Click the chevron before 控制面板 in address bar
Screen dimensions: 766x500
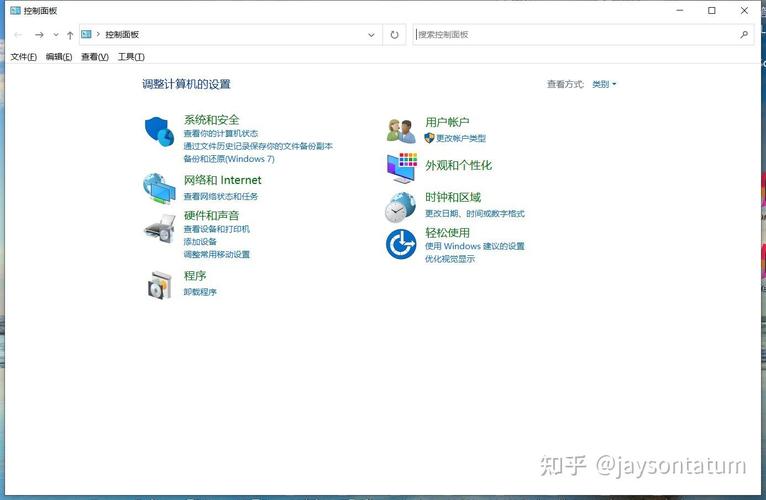(x=98, y=34)
